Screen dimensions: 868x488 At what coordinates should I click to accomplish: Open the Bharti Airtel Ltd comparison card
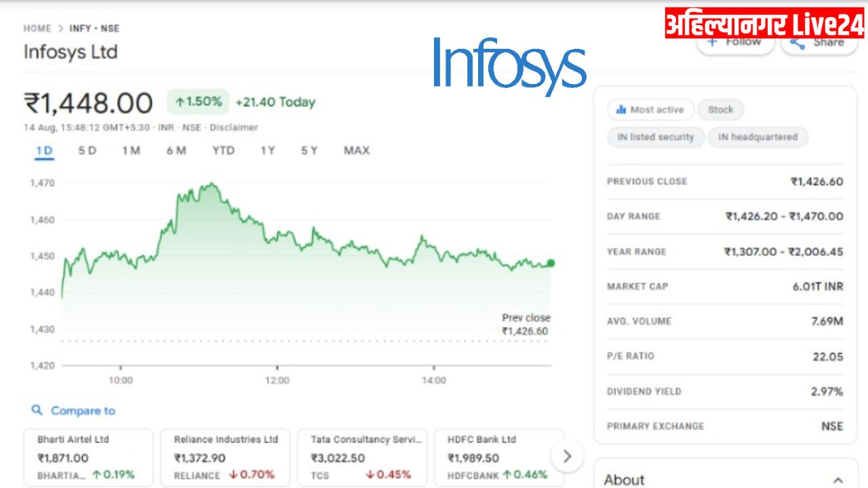[88, 457]
